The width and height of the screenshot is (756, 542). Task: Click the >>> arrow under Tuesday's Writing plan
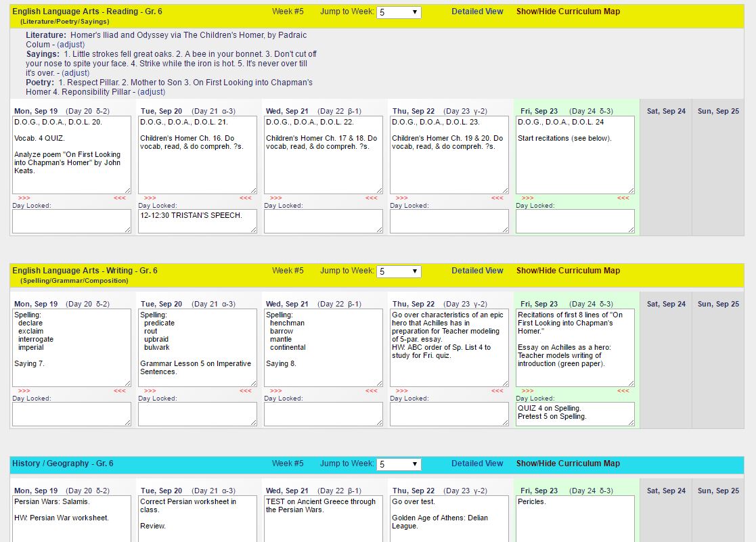(x=150, y=391)
